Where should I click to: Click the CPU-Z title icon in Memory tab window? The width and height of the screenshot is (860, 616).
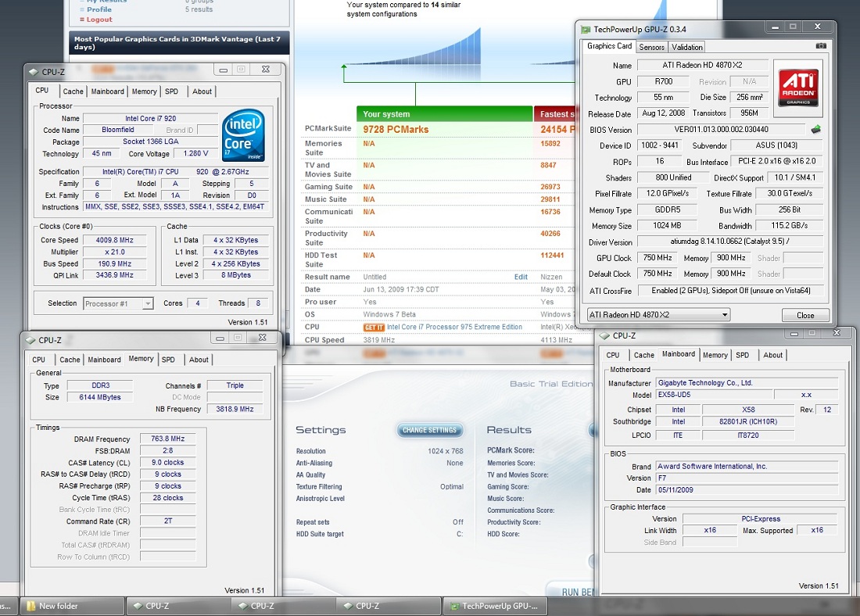pos(30,340)
